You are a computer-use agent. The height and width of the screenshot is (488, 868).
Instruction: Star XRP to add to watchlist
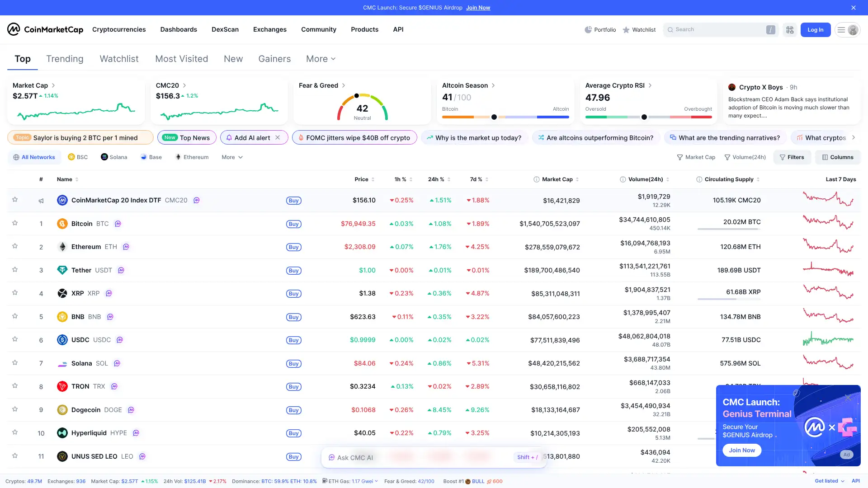pyautogui.click(x=15, y=293)
